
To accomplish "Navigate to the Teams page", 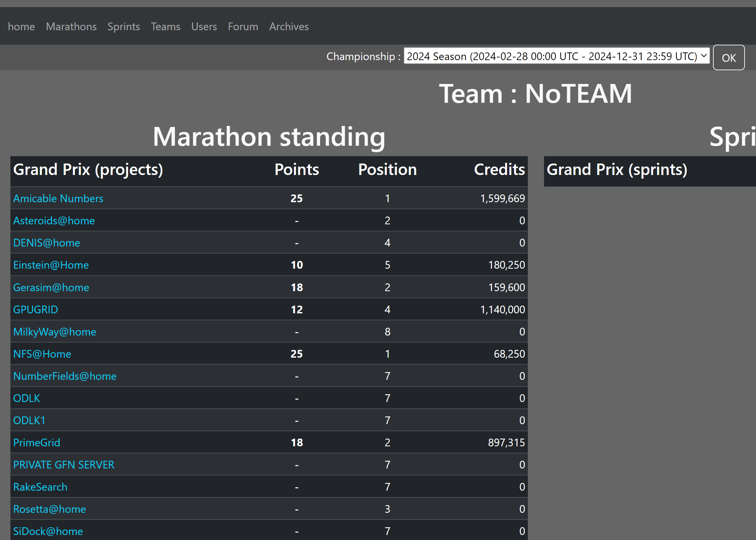I will pyautogui.click(x=165, y=27).
